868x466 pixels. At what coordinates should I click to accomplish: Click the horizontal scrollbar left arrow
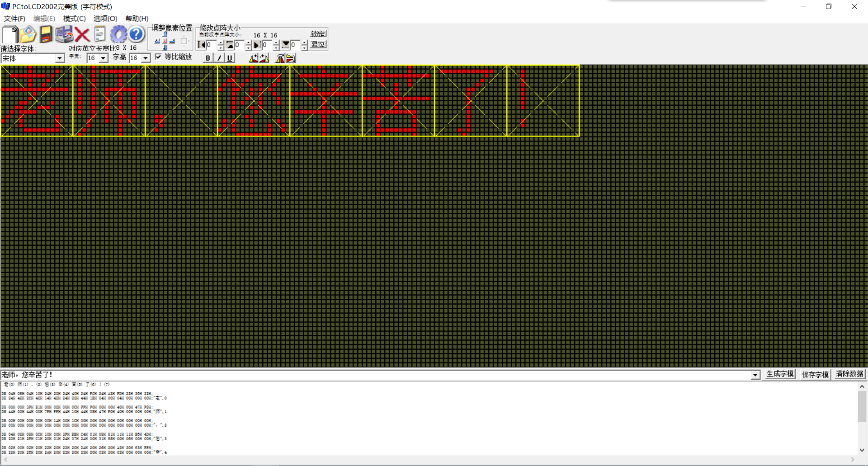pos(5,460)
